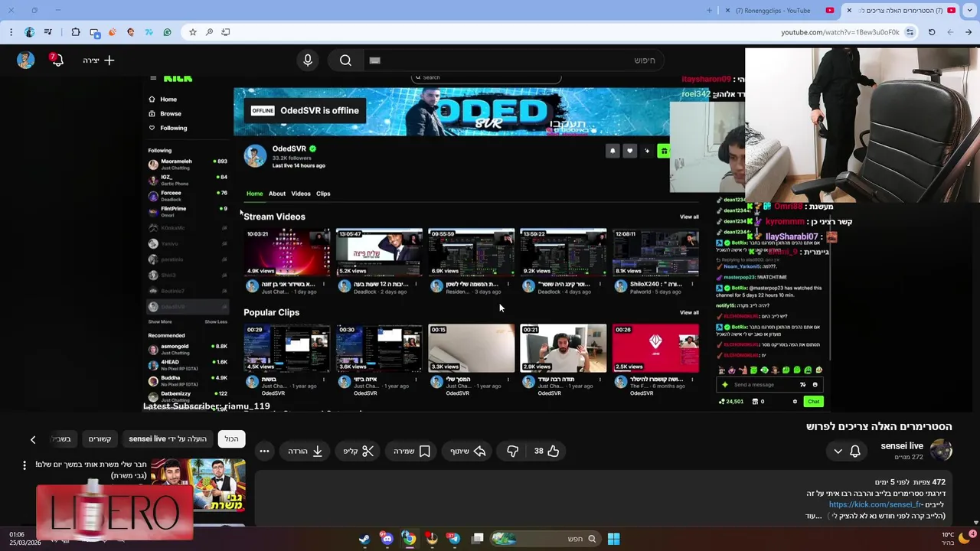
Task: Click the taskbar חפש search box
Action: [x=546, y=539]
